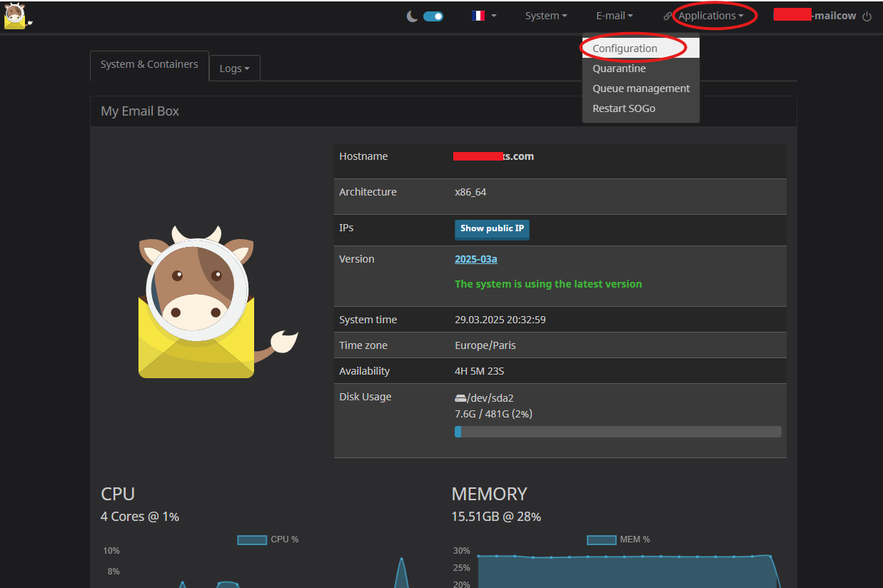Click the mailcow logo in the header
This screenshot has width=883, height=588.
tap(16, 16)
